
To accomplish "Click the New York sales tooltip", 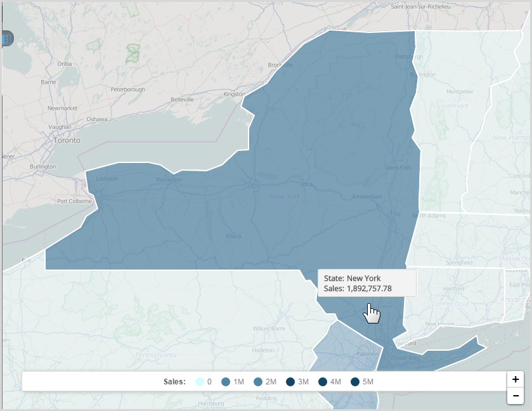I will click(367, 283).
